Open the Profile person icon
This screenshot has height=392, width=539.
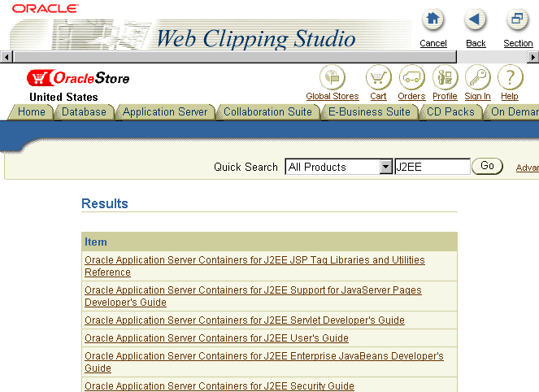point(445,77)
